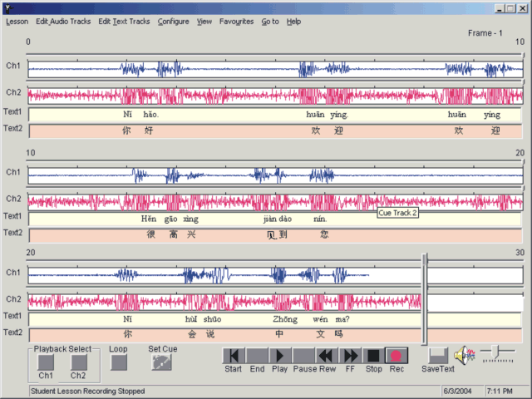Stop playback using the Stop button
This screenshot has width=532, height=399.
(374, 357)
